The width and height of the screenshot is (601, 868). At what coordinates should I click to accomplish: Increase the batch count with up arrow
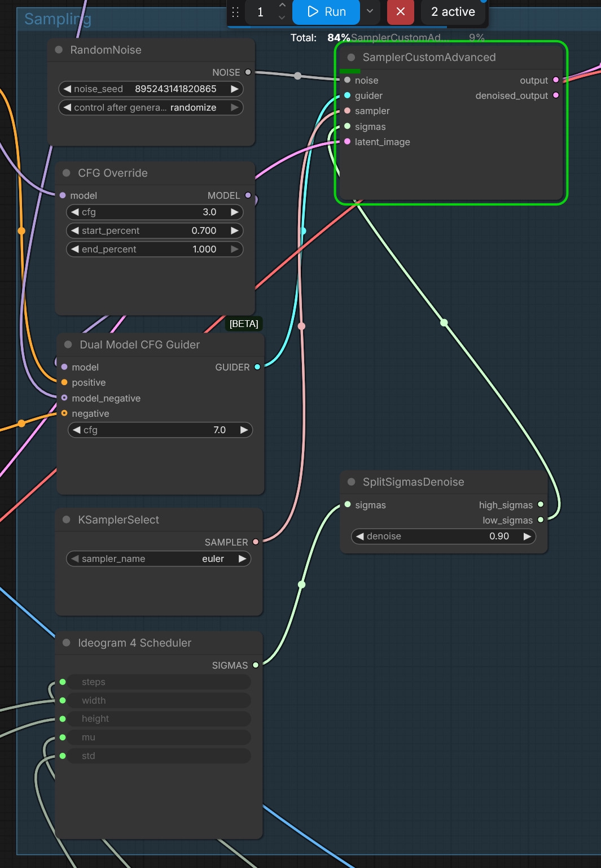(282, 5)
